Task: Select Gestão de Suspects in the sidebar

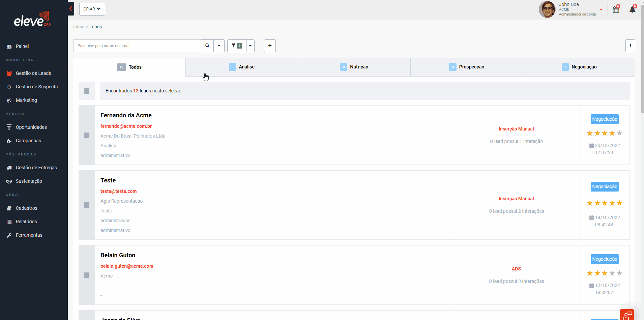Action: point(36,87)
